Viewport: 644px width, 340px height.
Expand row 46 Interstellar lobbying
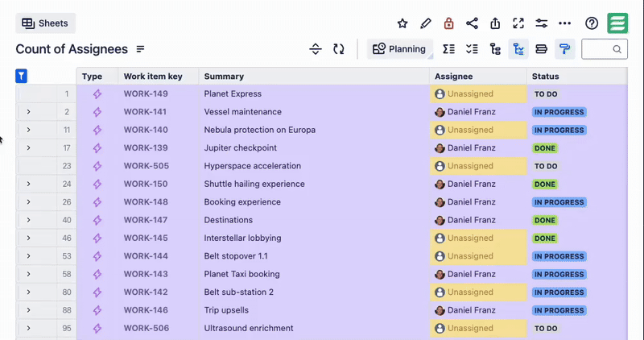click(x=28, y=238)
